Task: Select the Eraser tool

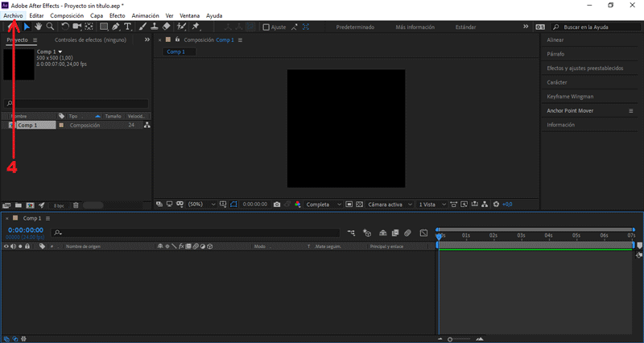Action: coord(167,27)
